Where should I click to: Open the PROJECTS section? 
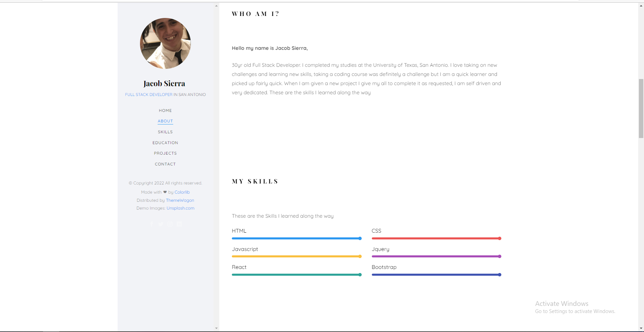tap(165, 153)
